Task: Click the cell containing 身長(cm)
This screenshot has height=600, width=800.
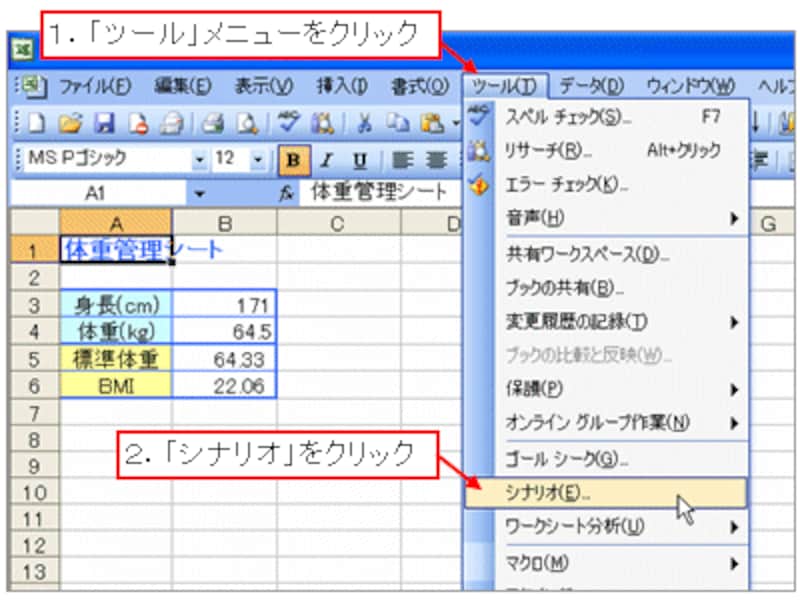Action: click(116, 306)
